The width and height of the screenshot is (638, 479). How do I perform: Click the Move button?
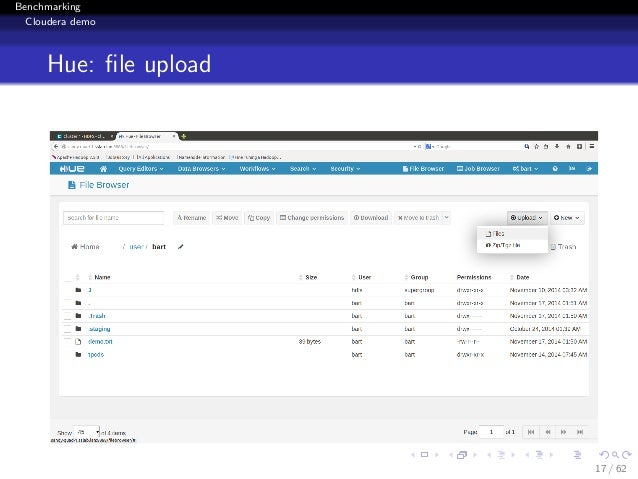[227, 218]
